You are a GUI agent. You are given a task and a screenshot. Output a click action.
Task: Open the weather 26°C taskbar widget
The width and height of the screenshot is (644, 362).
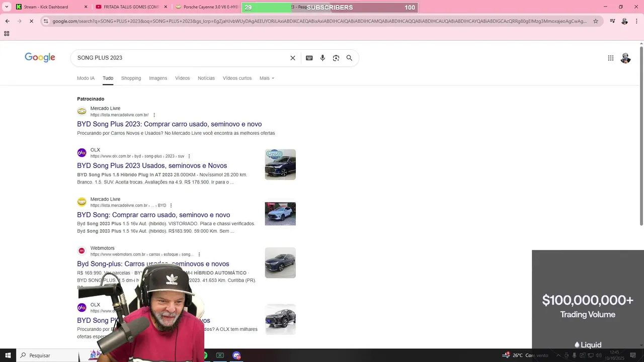pyautogui.click(x=526, y=355)
